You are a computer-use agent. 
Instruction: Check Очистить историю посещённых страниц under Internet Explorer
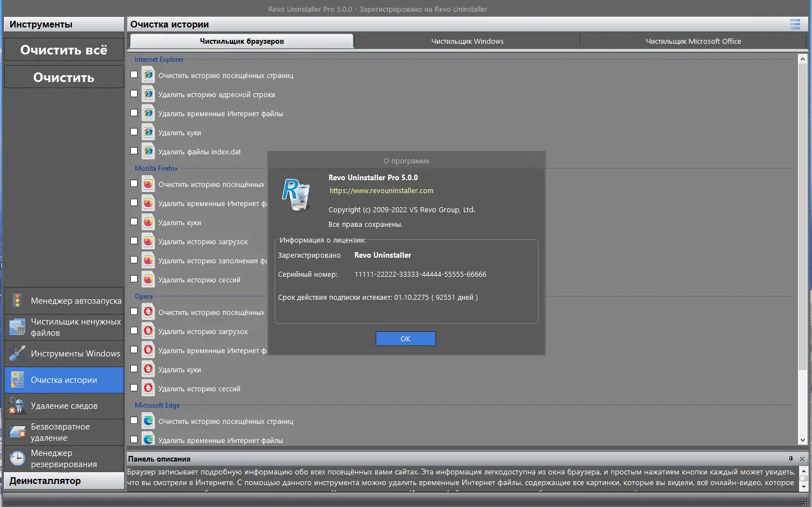(133, 74)
